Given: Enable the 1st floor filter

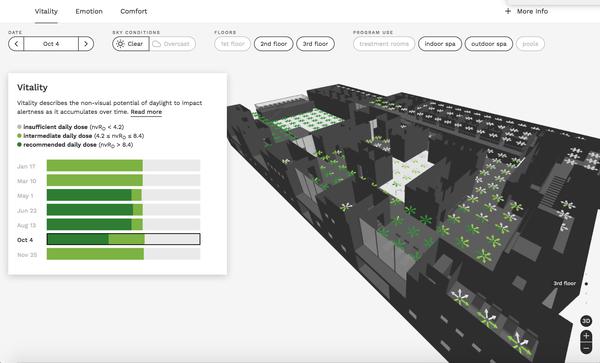Looking at the screenshot, I should [x=233, y=44].
